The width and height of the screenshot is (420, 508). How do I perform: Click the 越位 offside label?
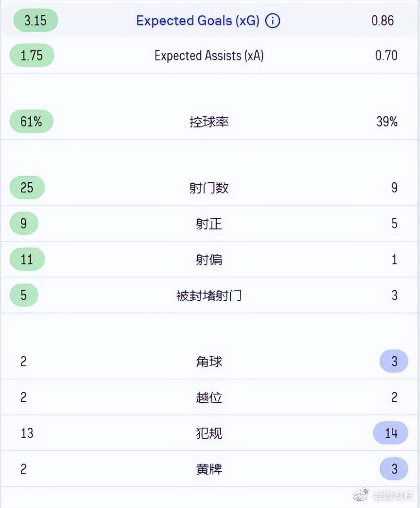(210, 397)
